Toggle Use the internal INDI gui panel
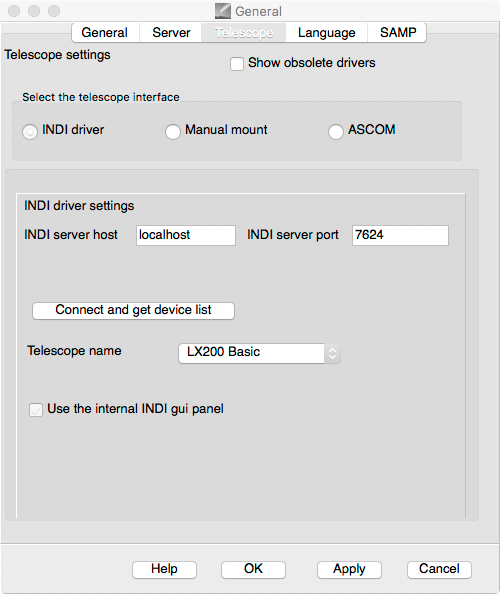 [36, 410]
